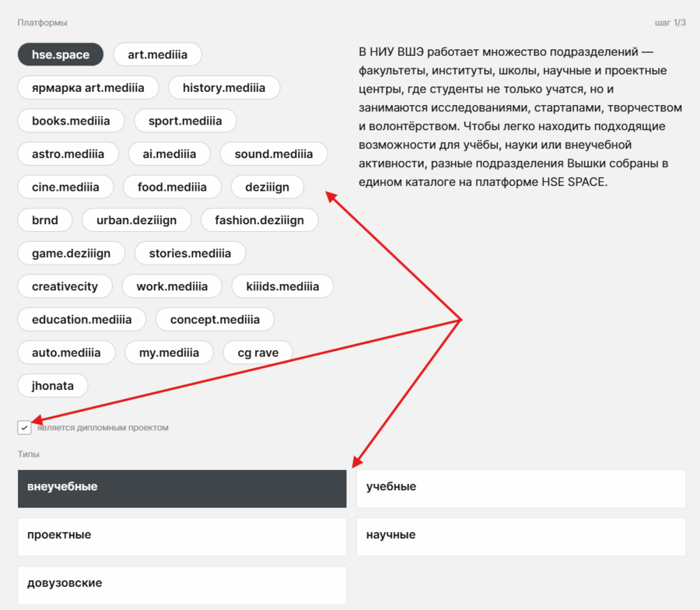This screenshot has height=610, width=700.
Task: Choose education.mediiia chip
Action: [x=82, y=319]
